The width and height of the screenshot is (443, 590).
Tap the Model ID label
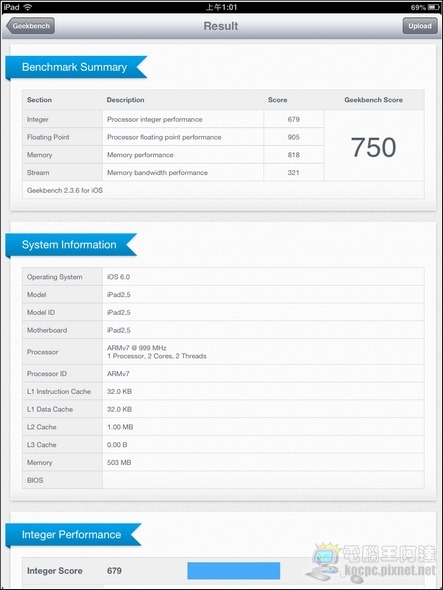(x=41, y=312)
